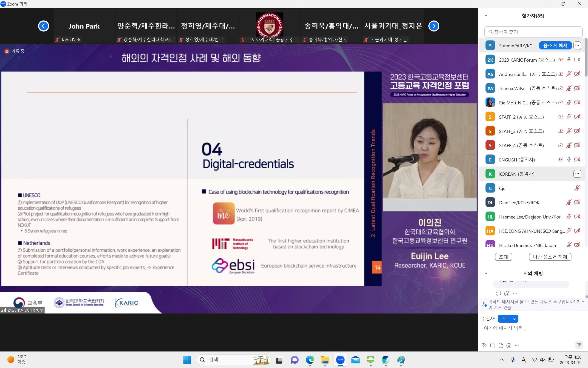Click STAFF_2 cloud recording icon

[x=560, y=117]
